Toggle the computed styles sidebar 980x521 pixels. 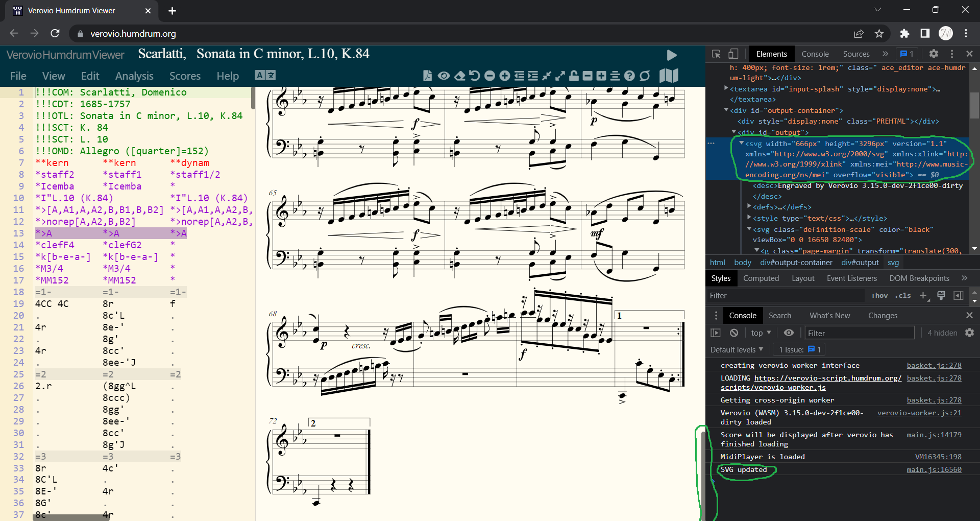tap(959, 296)
